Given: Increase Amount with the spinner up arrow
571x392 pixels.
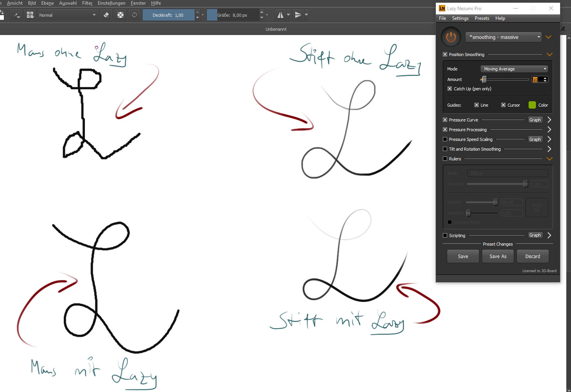Looking at the screenshot, I should tap(545, 78).
